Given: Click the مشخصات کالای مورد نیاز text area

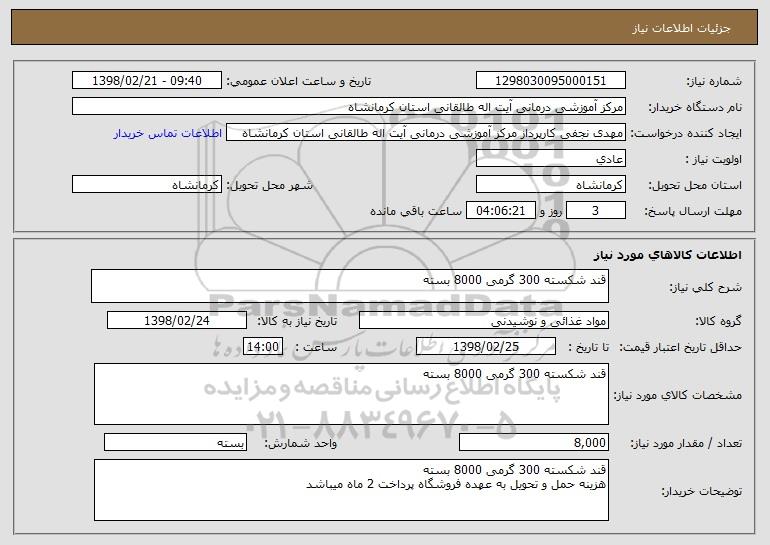Looking at the screenshot, I should (351, 394).
